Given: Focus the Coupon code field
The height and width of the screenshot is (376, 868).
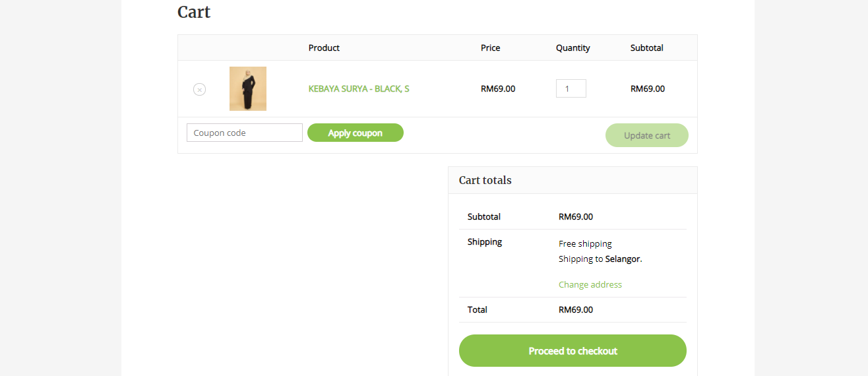Looking at the screenshot, I should (x=245, y=133).
